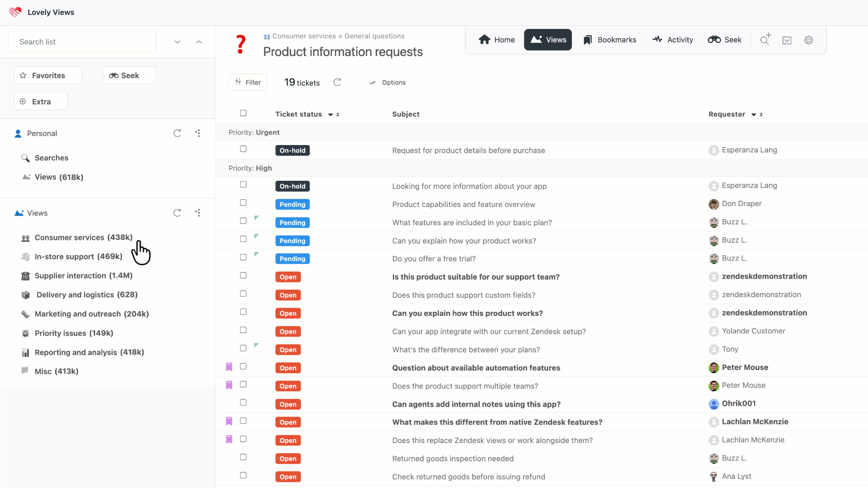Image resolution: width=868 pixels, height=488 pixels.
Task: Check the Request for product details ticket
Action: (243, 149)
